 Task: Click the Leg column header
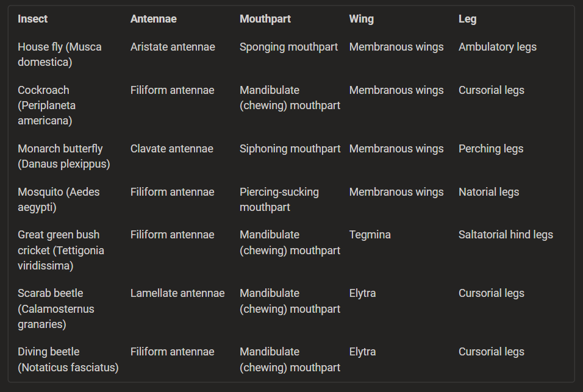[467, 19]
